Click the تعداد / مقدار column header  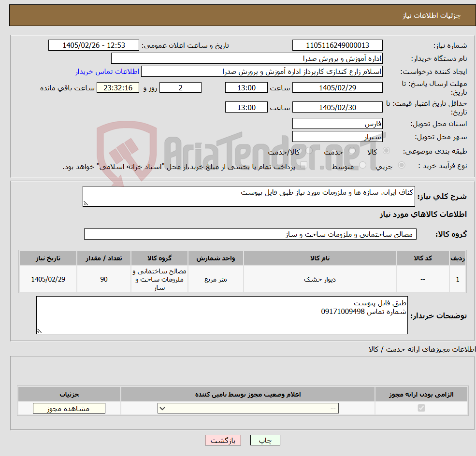(104, 258)
